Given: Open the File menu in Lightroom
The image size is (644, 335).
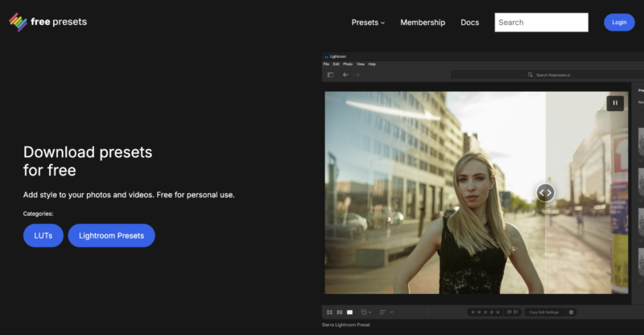Looking at the screenshot, I should pos(326,64).
